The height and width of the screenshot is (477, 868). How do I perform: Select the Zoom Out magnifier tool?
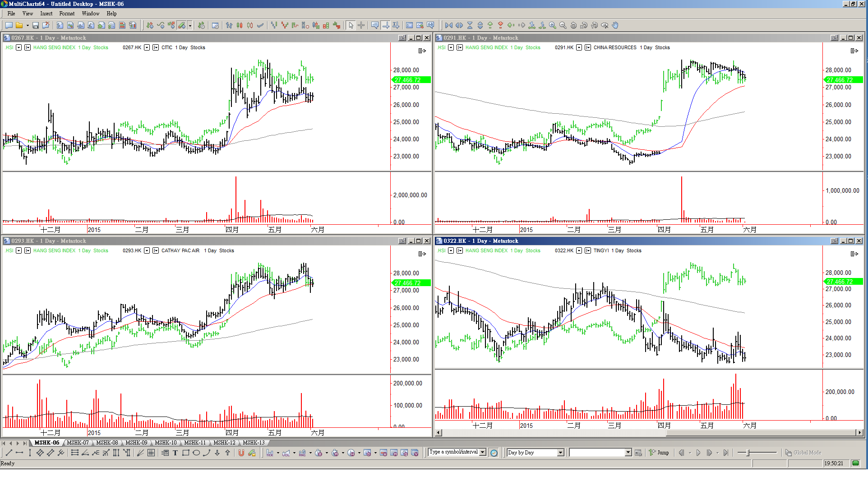(x=563, y=25)
